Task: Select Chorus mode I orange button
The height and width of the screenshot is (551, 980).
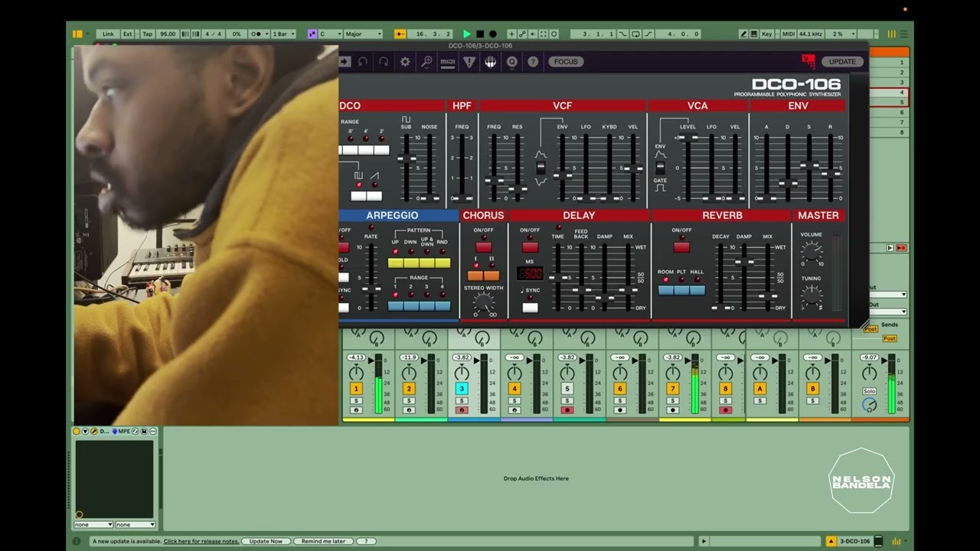Action: 475,275
